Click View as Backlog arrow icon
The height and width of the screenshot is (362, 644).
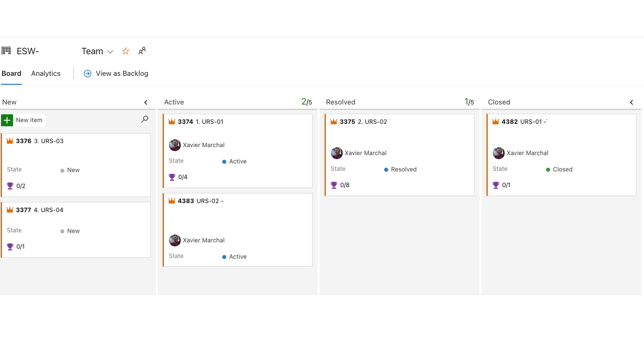tap(88, 73)
